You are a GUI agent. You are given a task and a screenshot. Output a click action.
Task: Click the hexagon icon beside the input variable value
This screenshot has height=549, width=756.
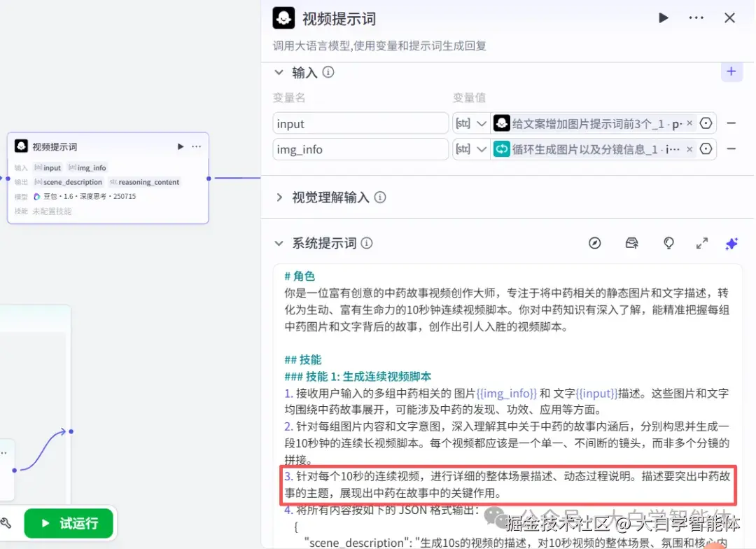pos(706,123)
